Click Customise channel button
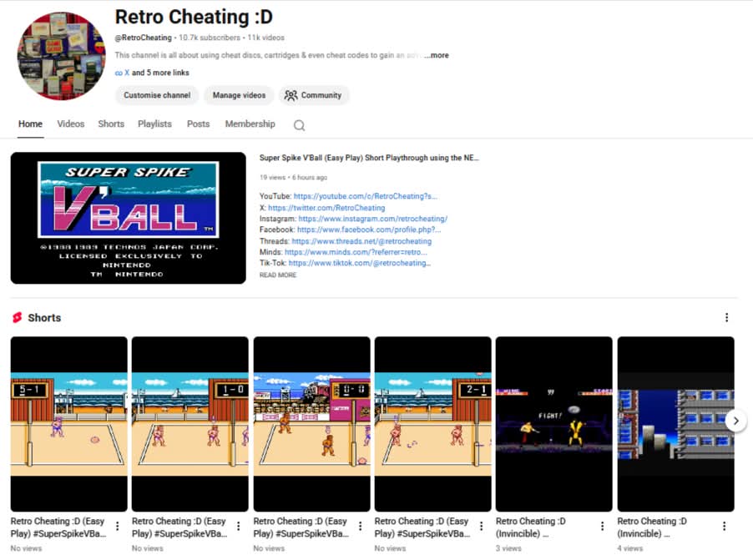 pyautogui.click(x=157, y=95)
